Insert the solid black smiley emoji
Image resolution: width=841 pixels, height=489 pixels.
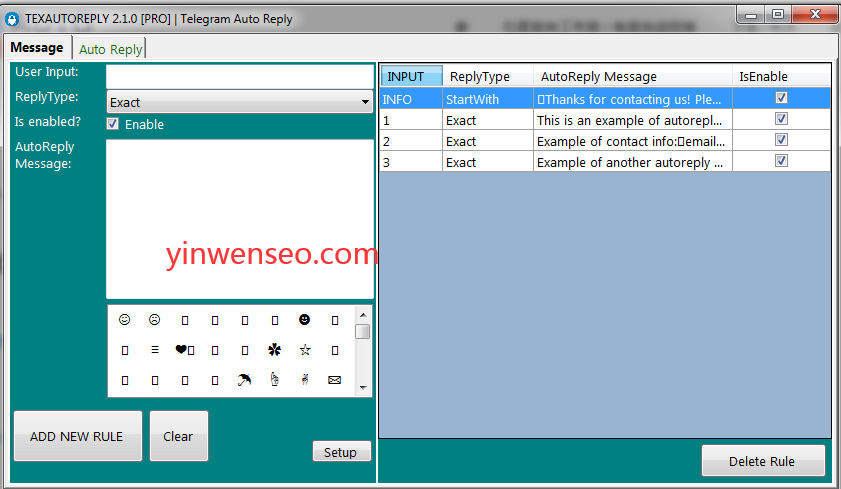tap(305, 320)
